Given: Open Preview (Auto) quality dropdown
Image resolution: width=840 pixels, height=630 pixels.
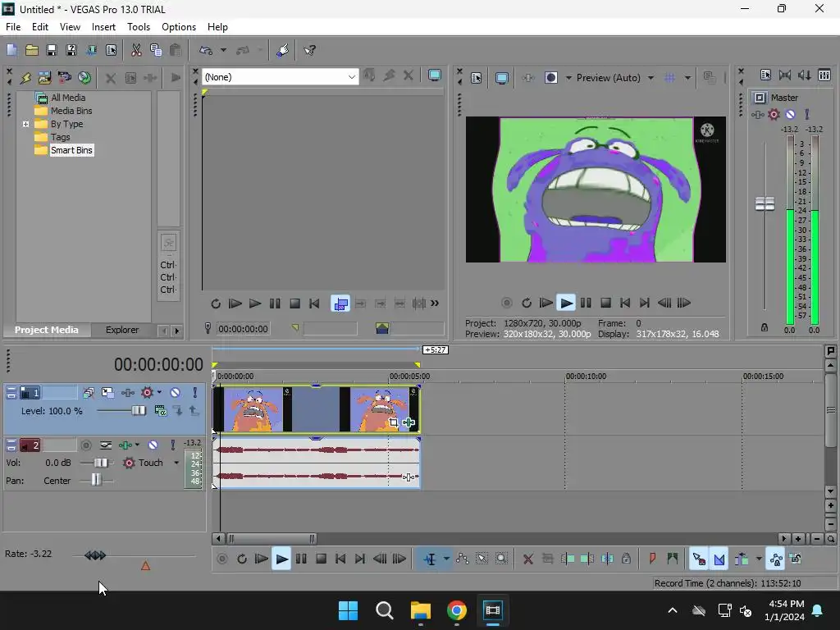Looking at the screenshot, I should [x=651, y=78].
